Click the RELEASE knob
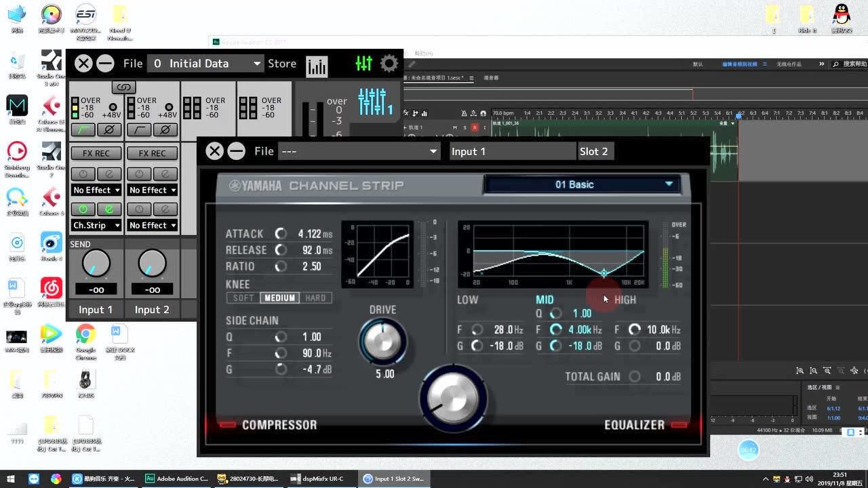Image resolution: width=868 pixels, height=488 pixels. (x=281, y=250)
